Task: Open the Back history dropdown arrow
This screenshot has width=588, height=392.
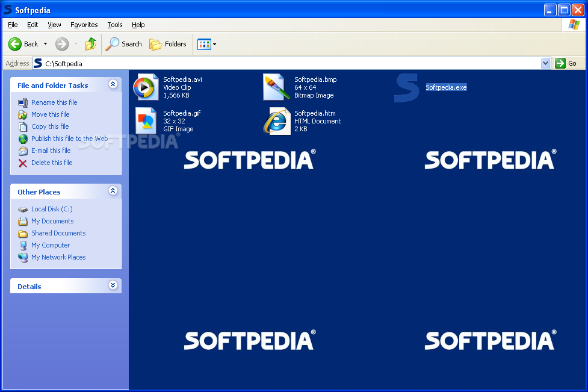Action: pyautogui.click(x=45, y=44)
